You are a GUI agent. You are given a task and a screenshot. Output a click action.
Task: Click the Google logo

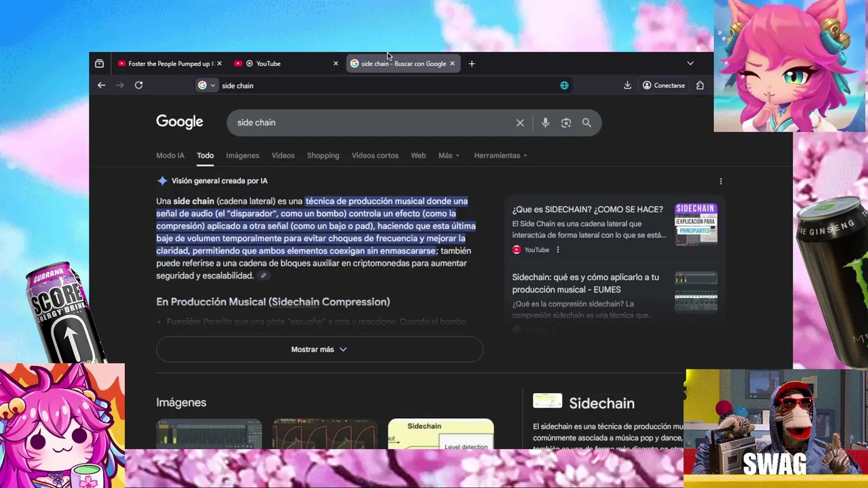(x=180, y=122)
